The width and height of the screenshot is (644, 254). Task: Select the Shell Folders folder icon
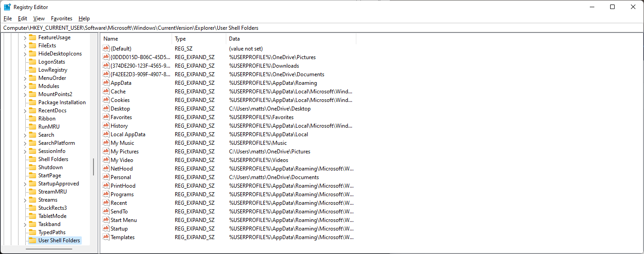pos(32,159)
